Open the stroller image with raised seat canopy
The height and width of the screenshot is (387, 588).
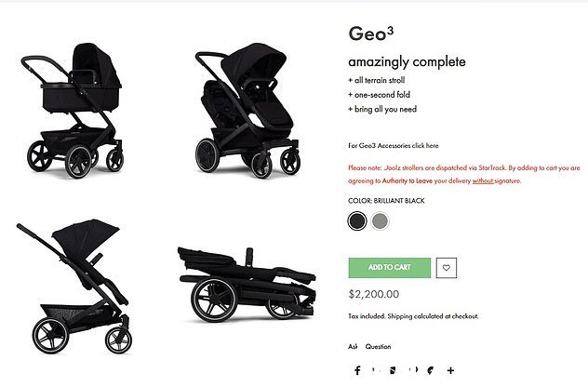coord(247,111)
